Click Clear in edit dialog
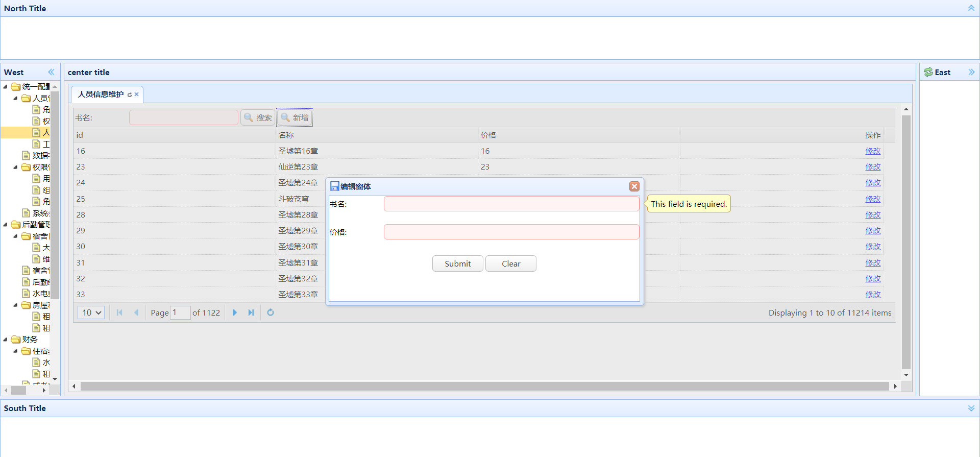Image resolution: width=980 pixels, height=457 pixels. pos(511,263)
